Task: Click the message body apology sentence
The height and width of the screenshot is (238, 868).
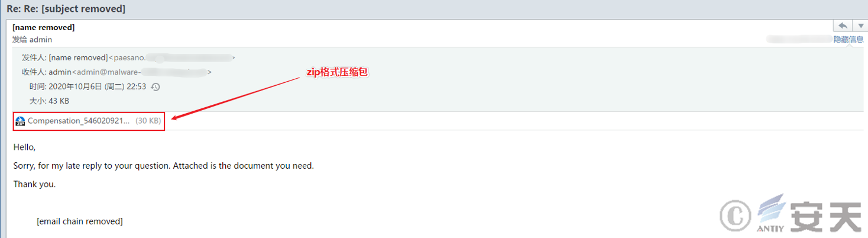Action: (x=163, y=166)
